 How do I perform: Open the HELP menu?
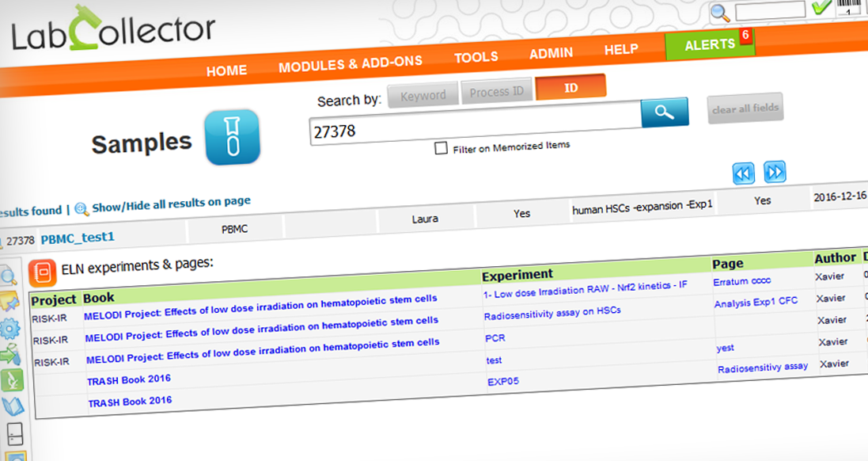621,50
